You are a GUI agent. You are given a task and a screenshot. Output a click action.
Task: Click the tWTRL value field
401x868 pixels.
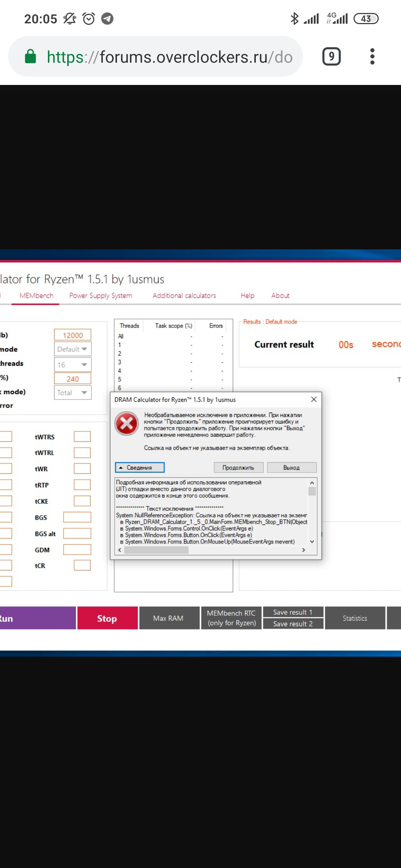pos(82,453)
